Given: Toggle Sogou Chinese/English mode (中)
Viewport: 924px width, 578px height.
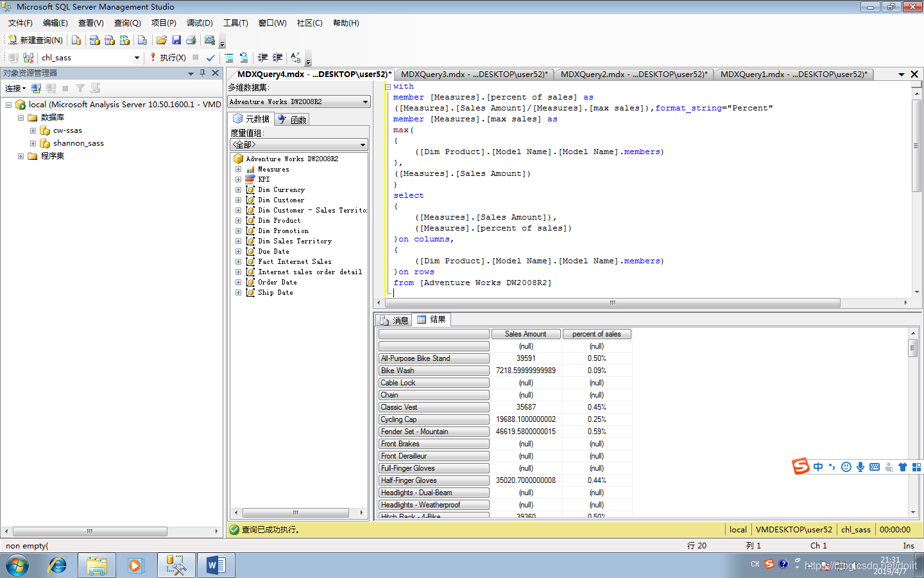Looking at the screenshot, I should [x=818, y=467].
